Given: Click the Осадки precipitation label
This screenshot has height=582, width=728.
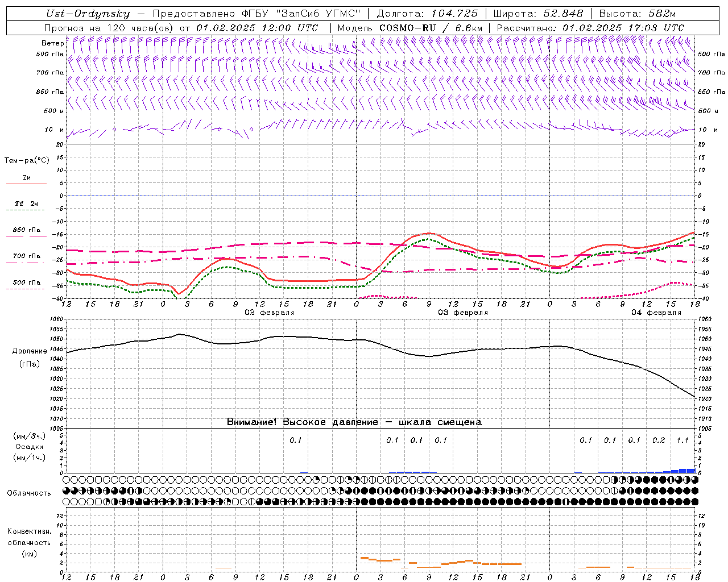Looking at the screenshot, I should [x=30, y=447].
